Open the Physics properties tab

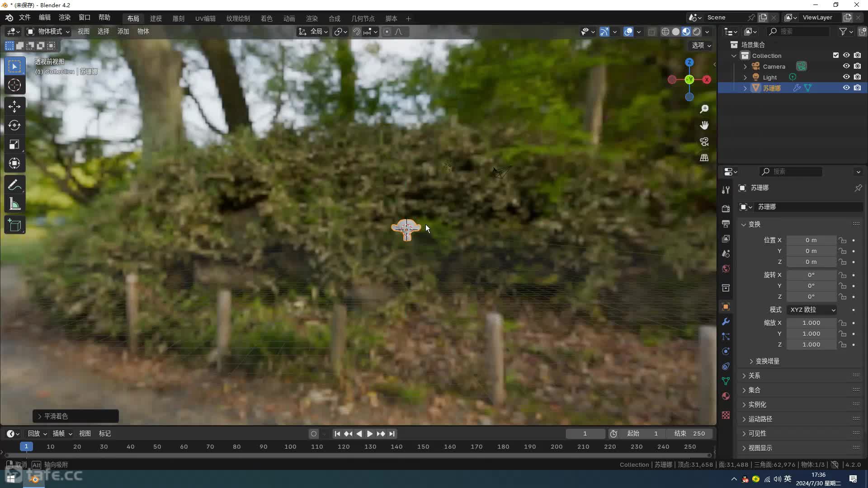coord(726,352)
